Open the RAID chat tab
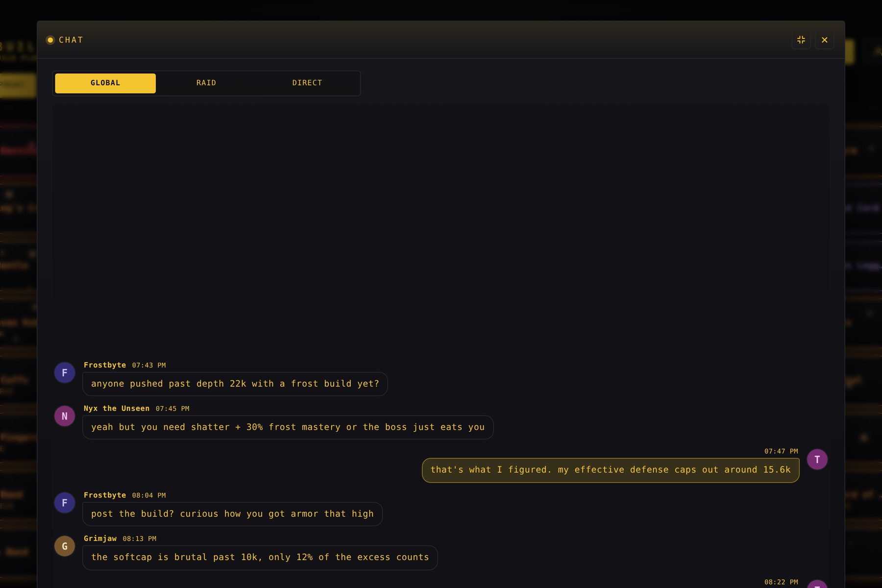 coord(206,83)
